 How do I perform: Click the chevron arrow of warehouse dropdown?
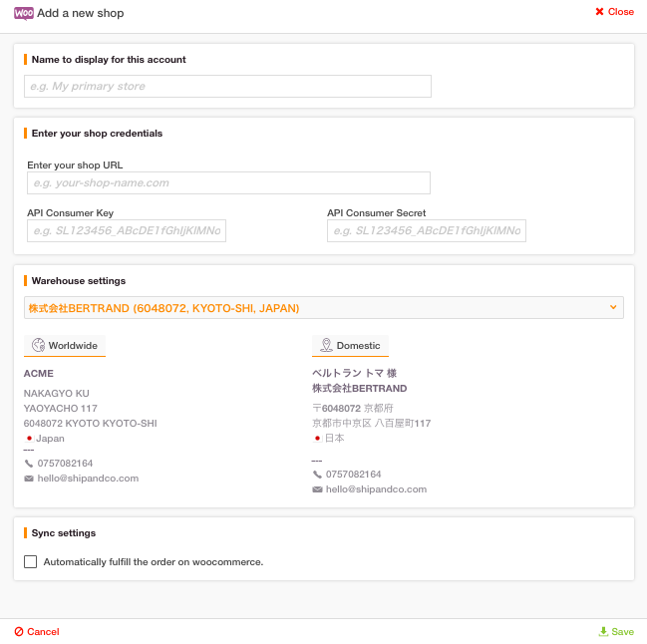[613, 307]
